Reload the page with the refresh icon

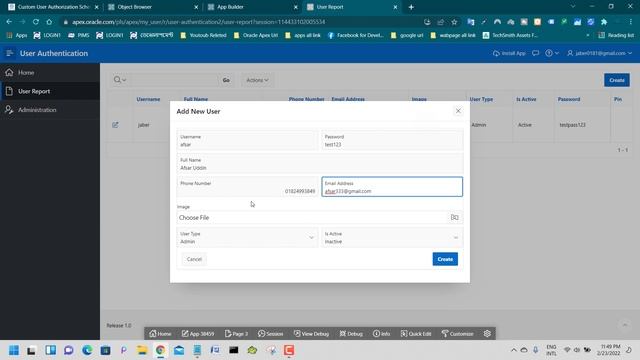36,22
